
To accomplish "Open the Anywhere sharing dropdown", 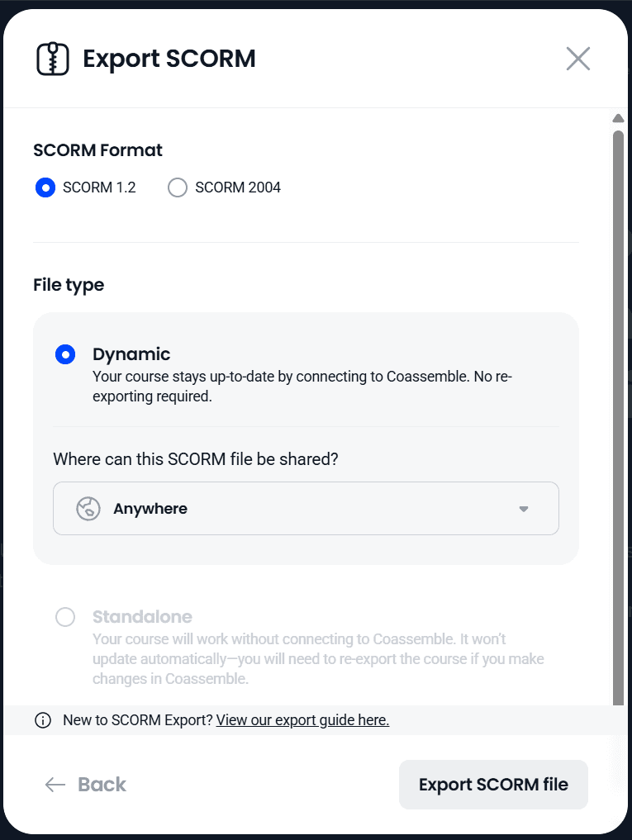I will point(306,509).
